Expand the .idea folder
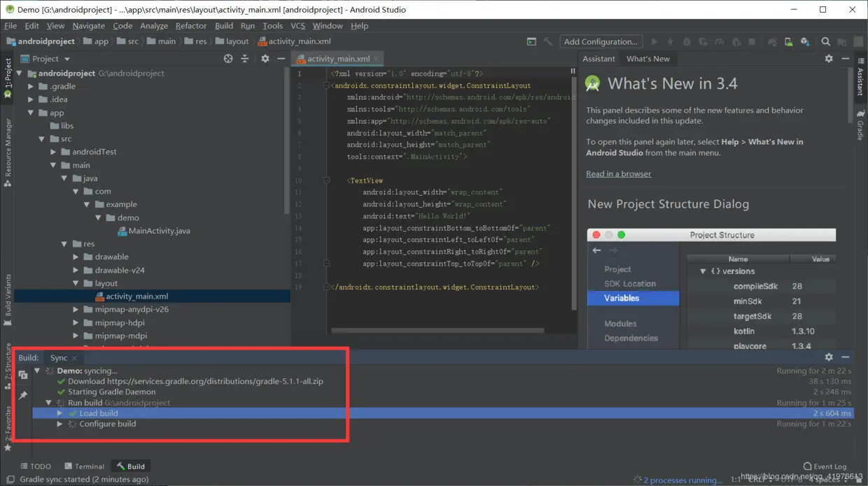The height and width of the screenshot is (486, 868). [31, 99]
